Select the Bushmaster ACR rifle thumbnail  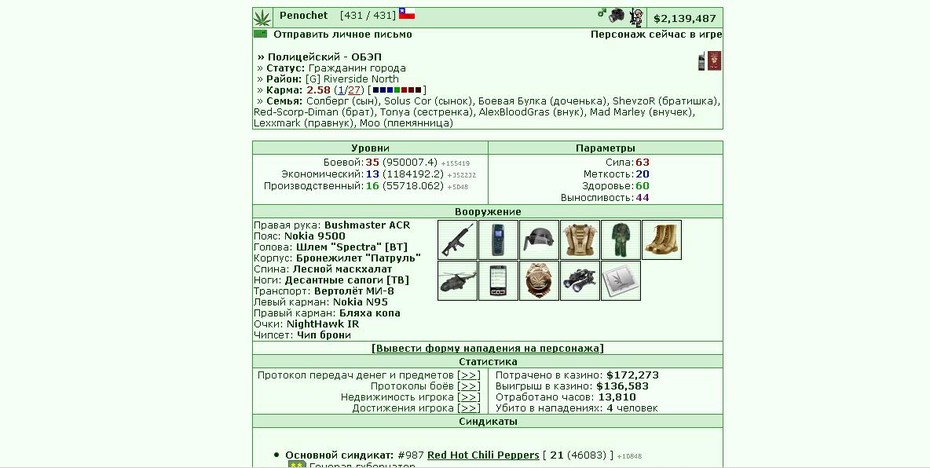[457, 240]
